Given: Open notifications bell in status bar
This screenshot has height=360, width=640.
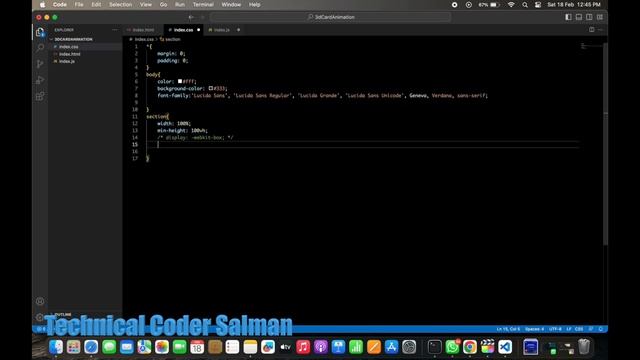Looking at the screenshot, I should [x=600, y=329].
